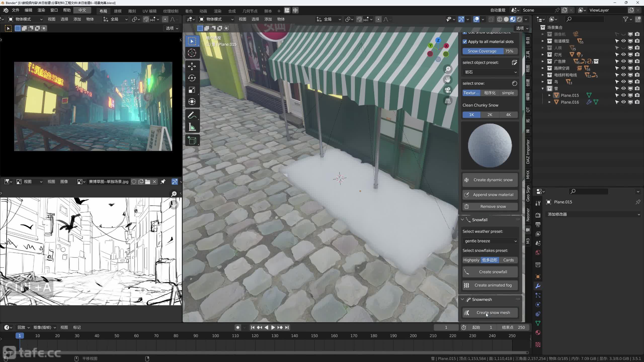Hide Plane.016 in viewport

coord(624,102)
